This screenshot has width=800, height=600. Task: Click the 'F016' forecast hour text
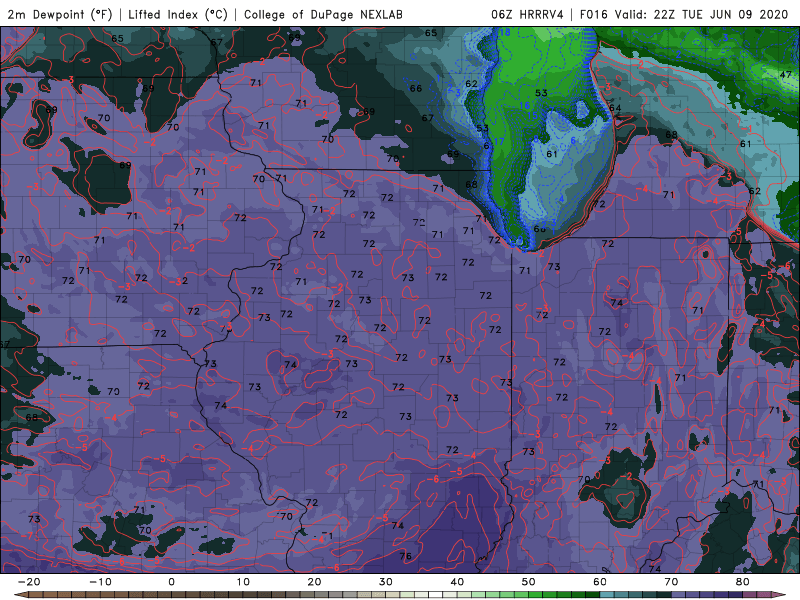(x=593, y=14)
